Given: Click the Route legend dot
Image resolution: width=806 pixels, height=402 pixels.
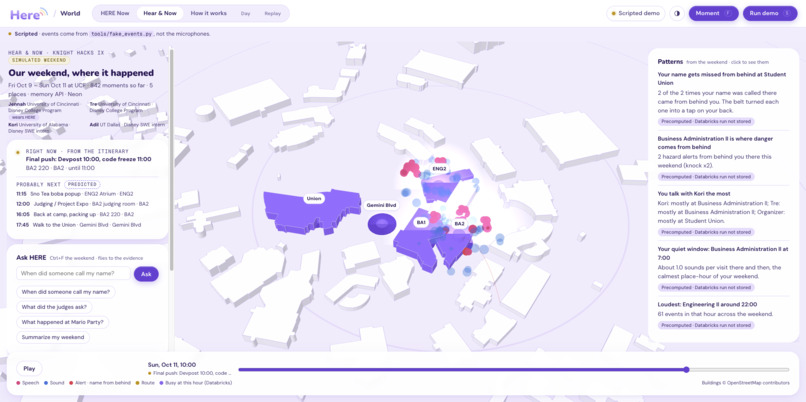Looking at the screenshot, I should pos(137,383).
